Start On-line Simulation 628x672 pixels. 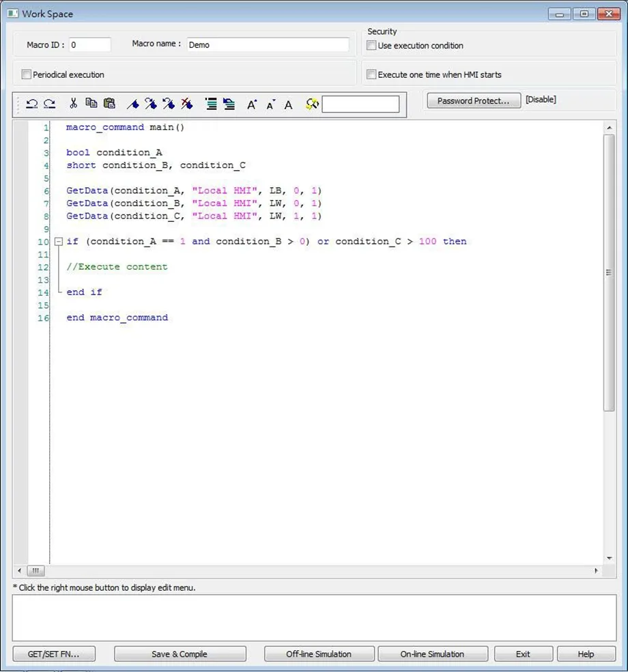click(x=433, y=654)
